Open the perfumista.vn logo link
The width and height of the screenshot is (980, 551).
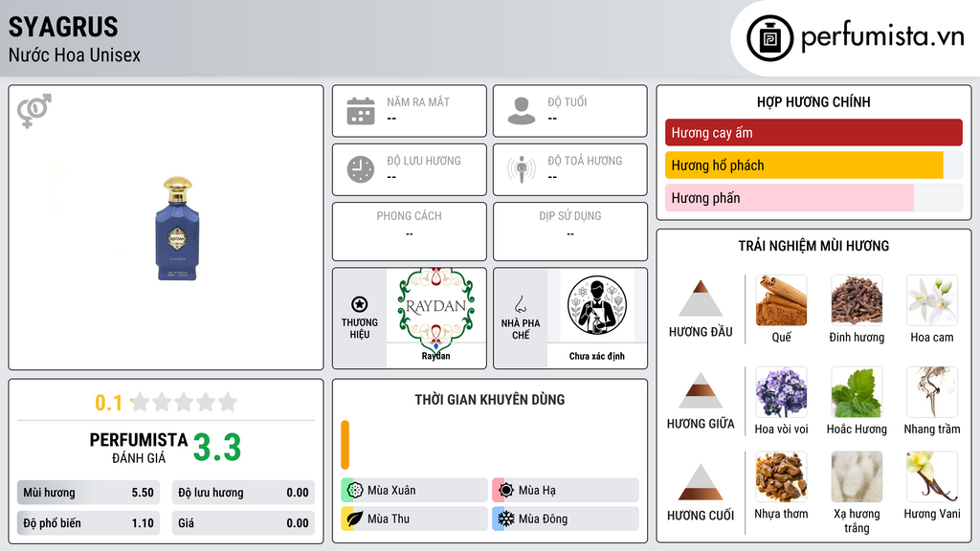[855, 37]
